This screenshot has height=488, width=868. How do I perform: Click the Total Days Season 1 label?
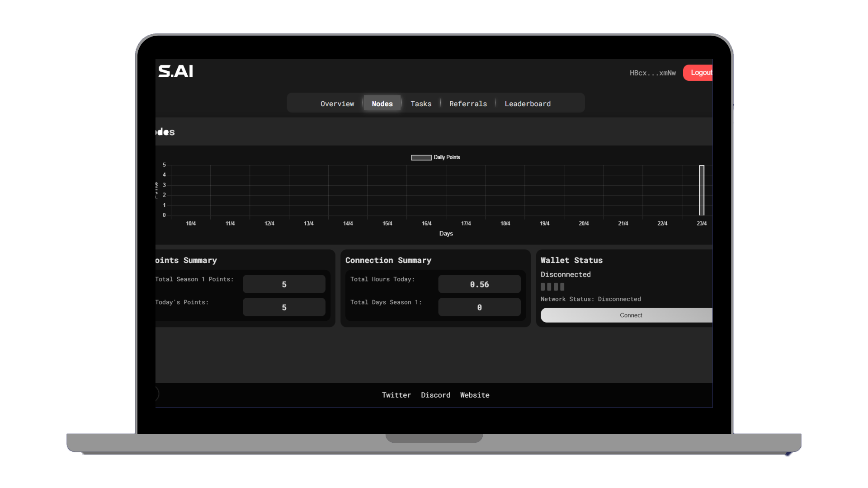pyautogui.click(x=386, y=302)
